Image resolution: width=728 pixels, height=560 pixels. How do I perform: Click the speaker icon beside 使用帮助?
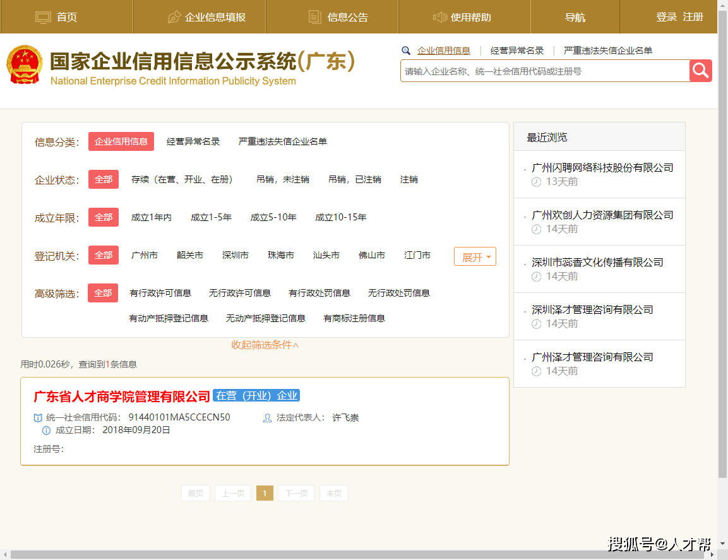[439, 17]
